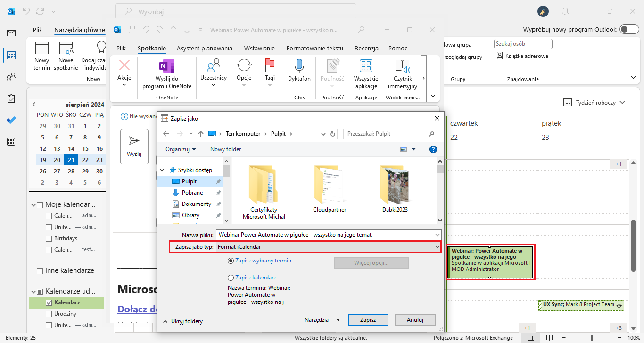Click the help question mark in Zapisz jako
The image size is (644, 343).
[x=433, y=149]
